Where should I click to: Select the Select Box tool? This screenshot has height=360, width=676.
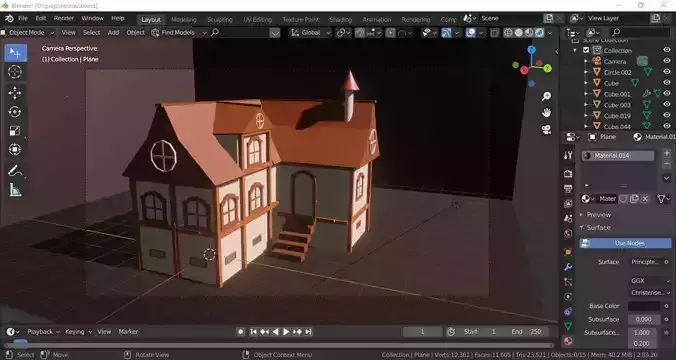pyautogui.click(x=16, y=53)
